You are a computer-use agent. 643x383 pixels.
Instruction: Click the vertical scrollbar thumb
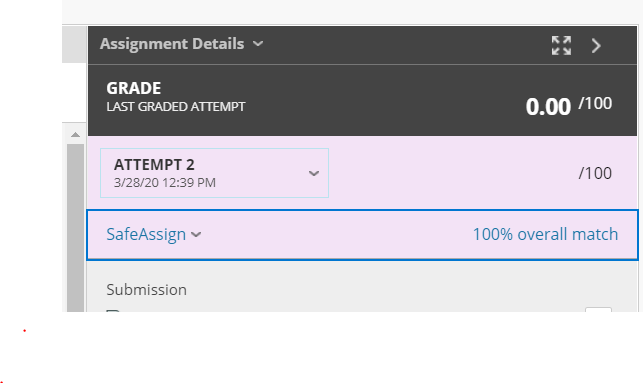coord(75,228)
